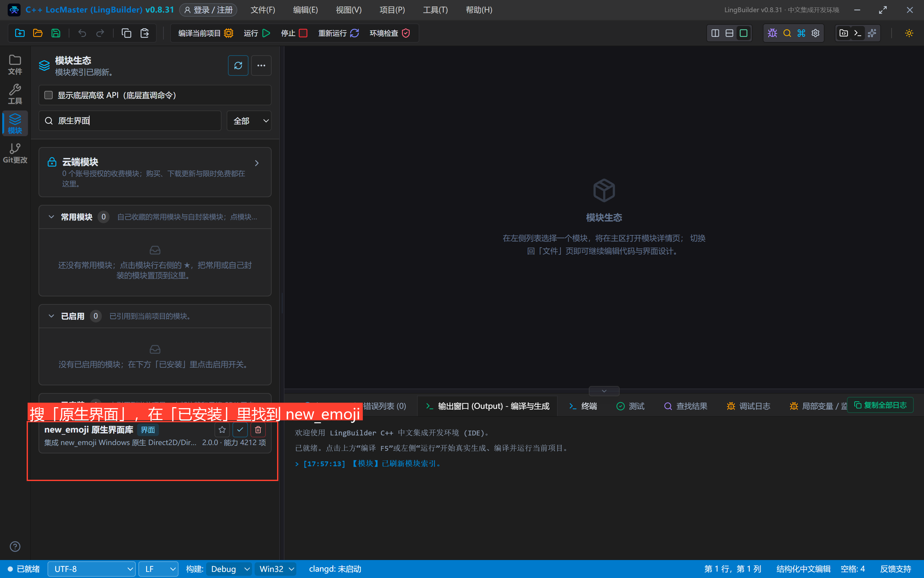Screen dimensions: 924x578
Task: Switch to the 调试日志 tab
Action: pos(749,406)
